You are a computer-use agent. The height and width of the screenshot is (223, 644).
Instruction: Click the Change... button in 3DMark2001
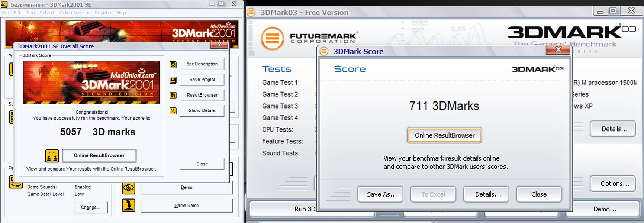pyautogui.click(x=91, y=207)
